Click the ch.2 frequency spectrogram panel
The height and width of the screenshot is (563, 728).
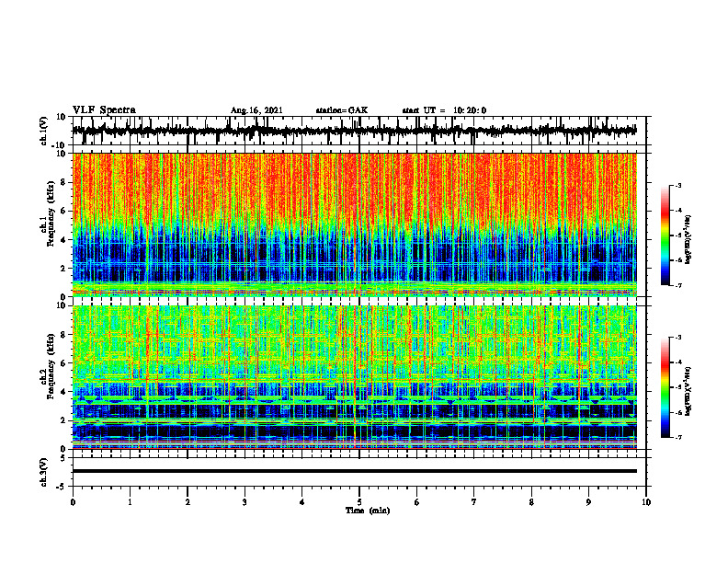(355, 377)
